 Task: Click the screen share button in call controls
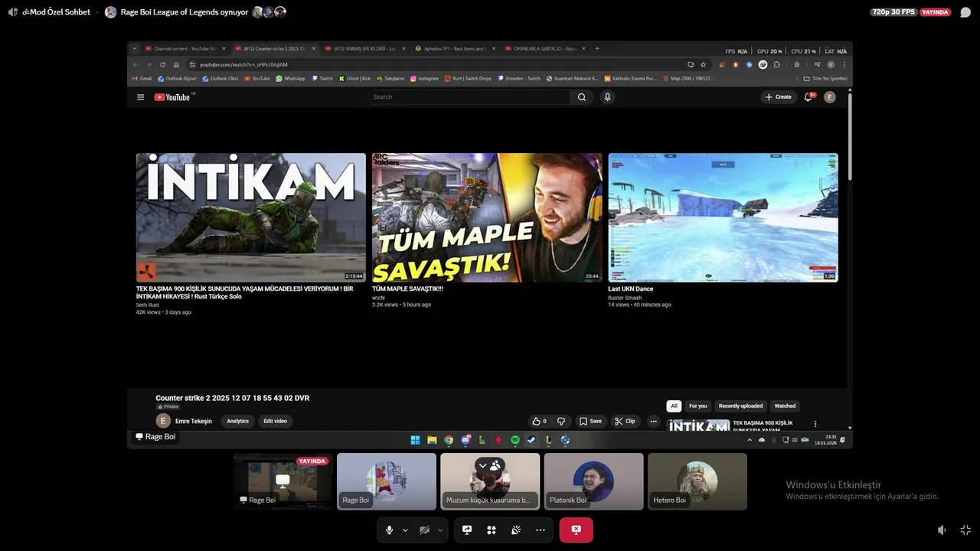467,530
